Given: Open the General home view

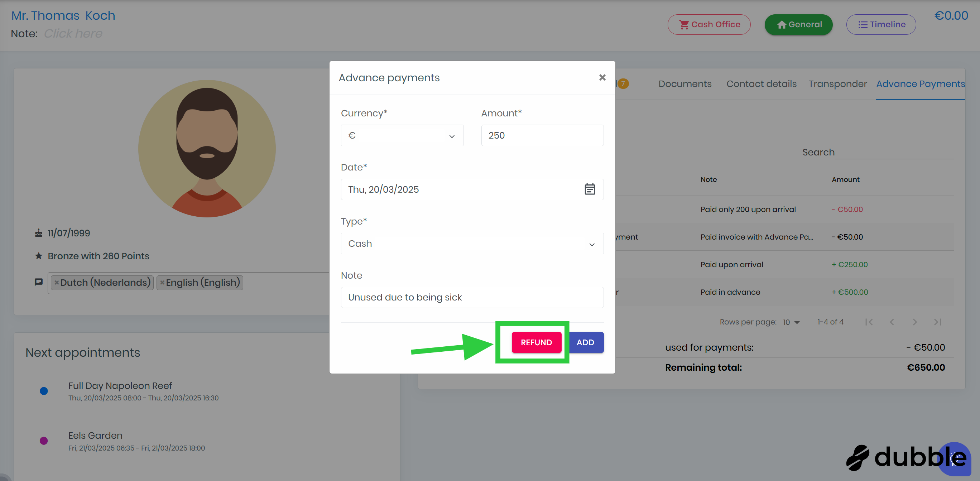Looking at the screenshot, I should (x=798, y=24).
